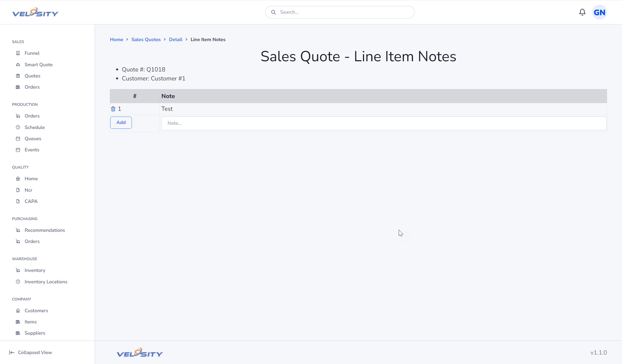Click the GN user avatar icon
The image size is (622, 364).
click(x=600, y=12)
